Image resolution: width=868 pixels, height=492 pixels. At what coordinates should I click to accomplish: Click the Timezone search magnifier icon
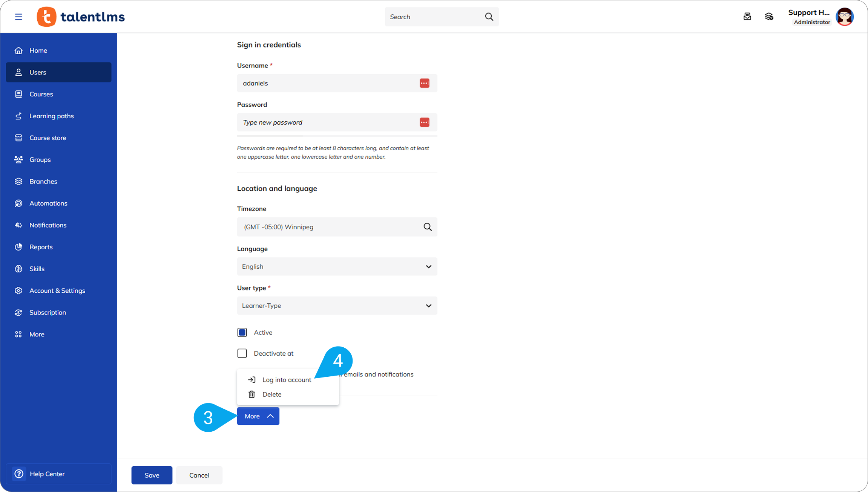(428, 227)
